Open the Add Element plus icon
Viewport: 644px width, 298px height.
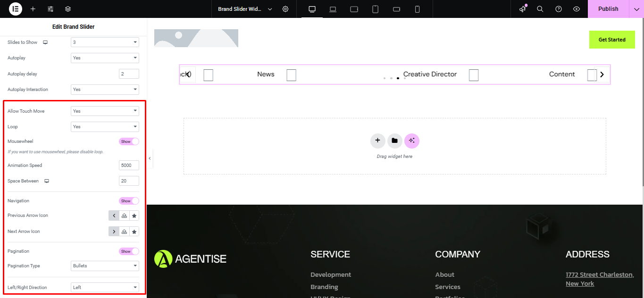point(33,9)
